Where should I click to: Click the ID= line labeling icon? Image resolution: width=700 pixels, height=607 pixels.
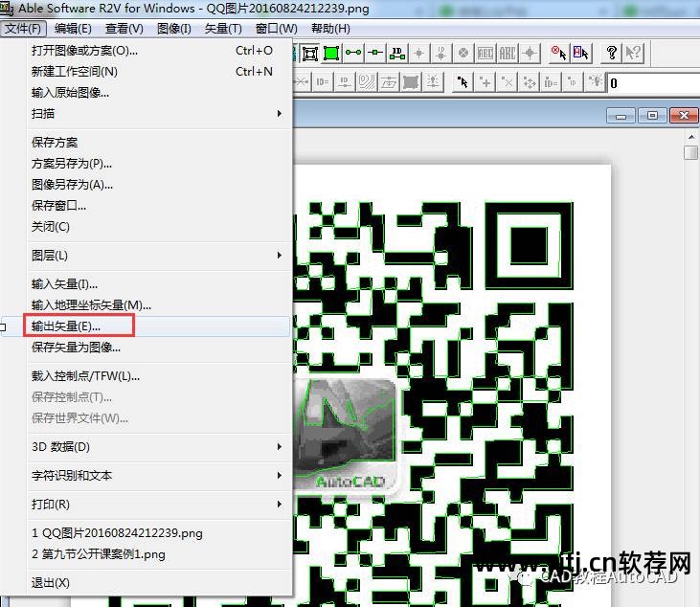(x=323, y=82)
